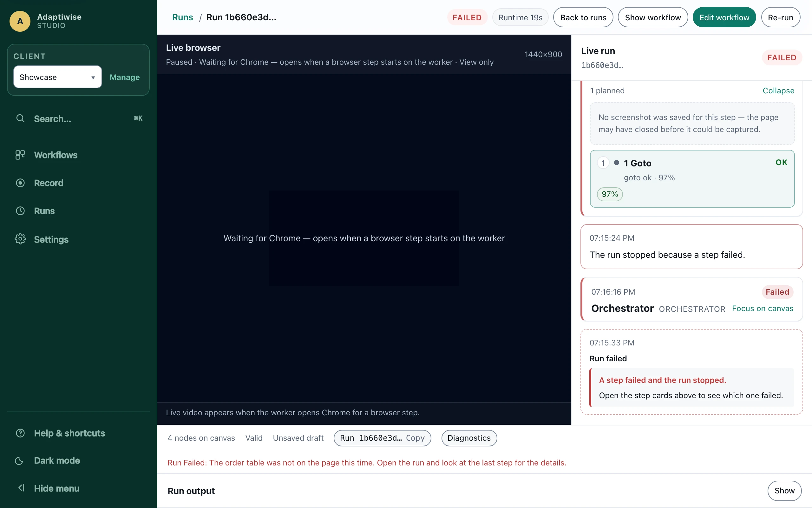Click the Manage client link
This screenshot has height=508, width=812.
124,77
